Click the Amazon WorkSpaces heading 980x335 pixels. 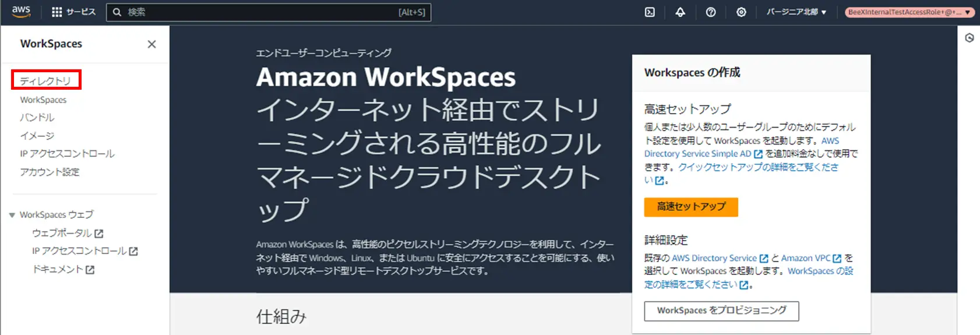point(386,77)
